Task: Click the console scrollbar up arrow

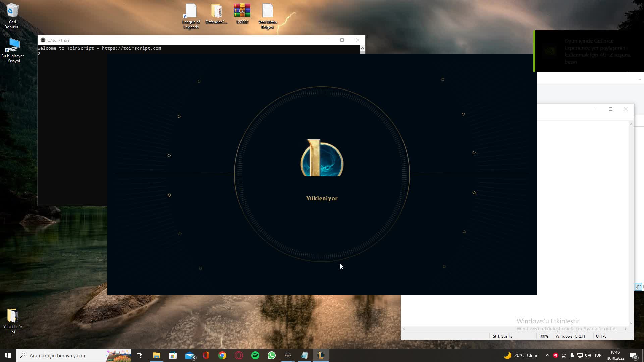Action: pos(362,48)
